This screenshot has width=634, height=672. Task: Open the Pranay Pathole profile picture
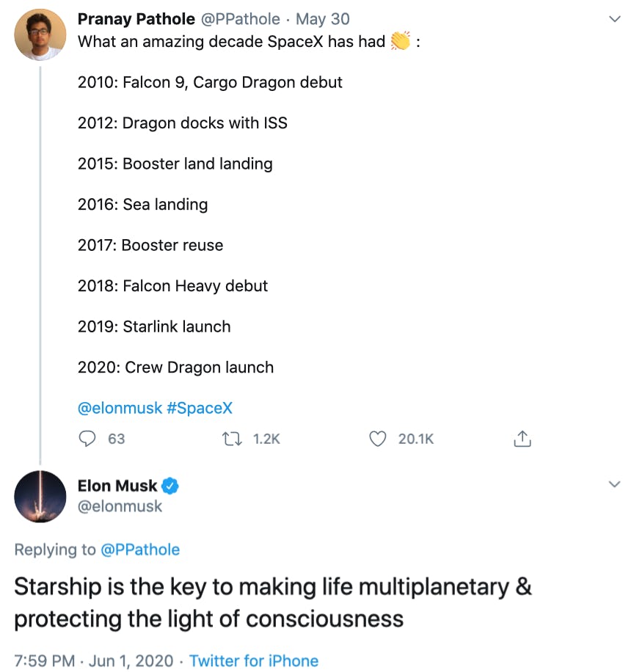click(x=40, y=34)
